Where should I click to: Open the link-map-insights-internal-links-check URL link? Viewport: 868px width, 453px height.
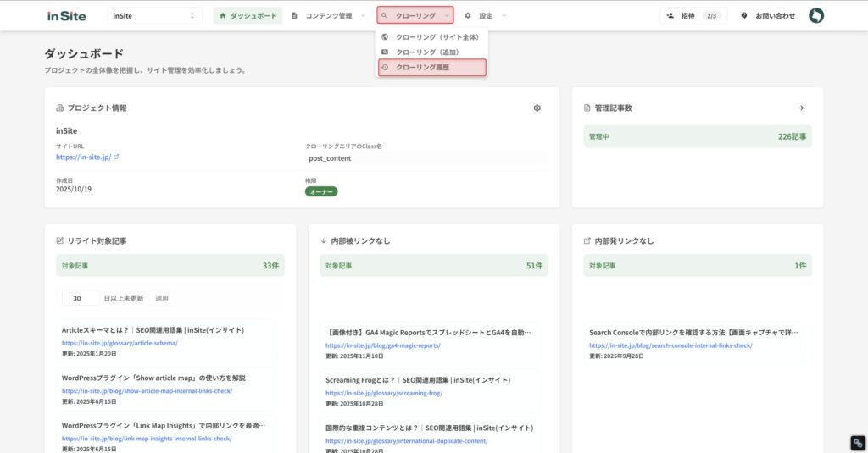click(x=147, y=439)
